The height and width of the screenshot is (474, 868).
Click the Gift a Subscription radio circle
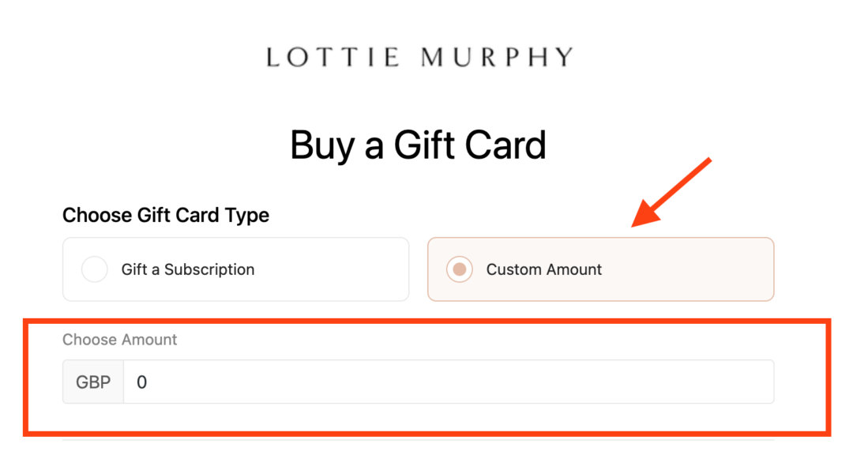tap(95, 269)
